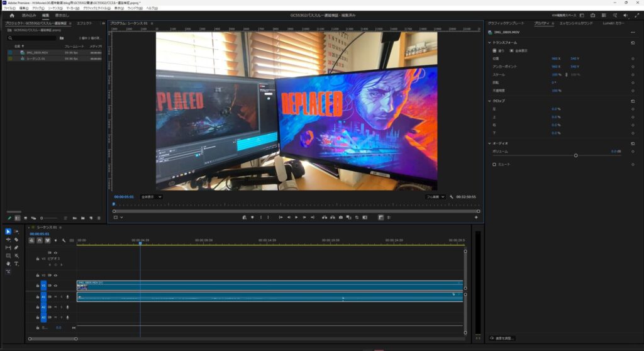Switch to the Lumetri カラー tab

coord(613,23)
